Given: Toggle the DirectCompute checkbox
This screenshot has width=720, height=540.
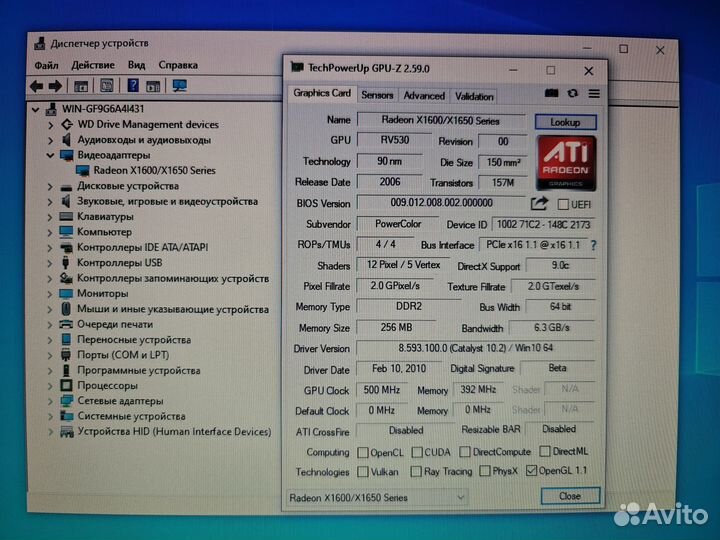Looking at the screenshot, I should [465, 452].
